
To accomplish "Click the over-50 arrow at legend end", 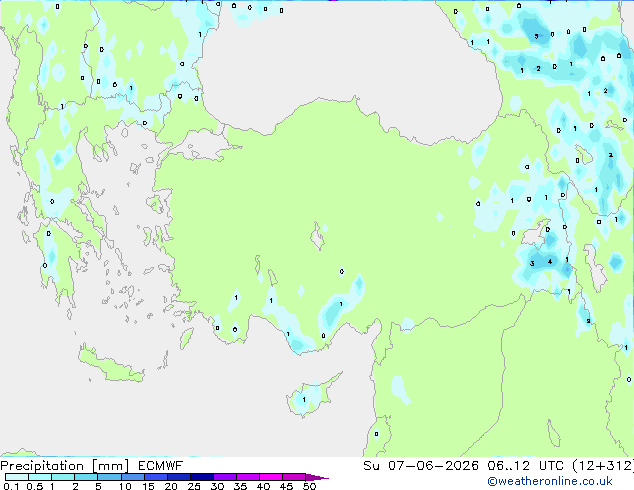I will tap(317, 477).
